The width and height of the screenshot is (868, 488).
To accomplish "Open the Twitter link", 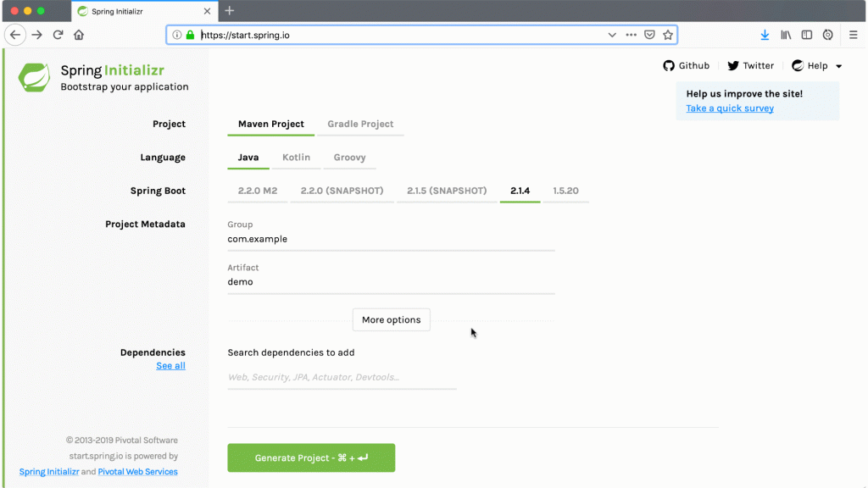I will point(751,66).
